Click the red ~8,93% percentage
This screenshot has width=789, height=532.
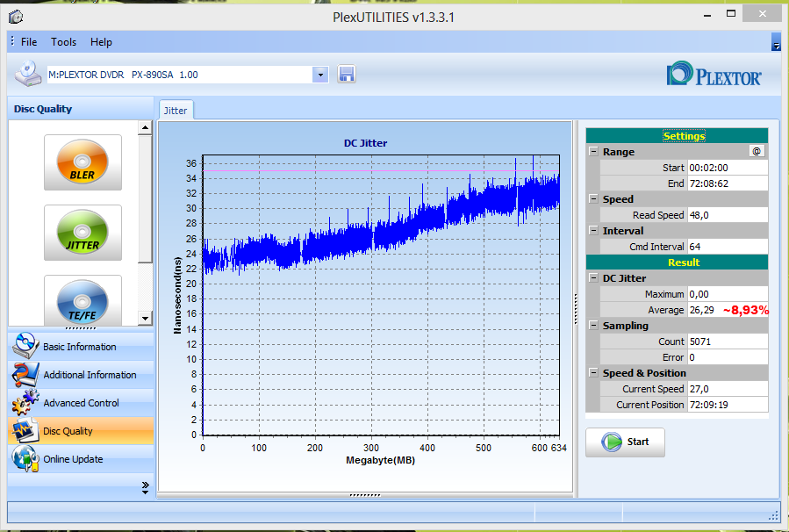[x=746, y=310]
